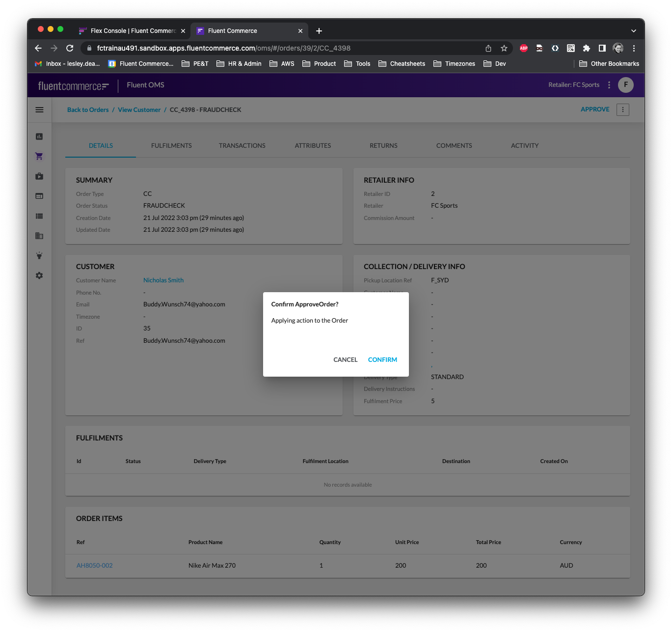Screen dimensions: 672x632
Task: Open the Tools bookmarks folder
Action: pyautogui.click(x=357, y=64)
